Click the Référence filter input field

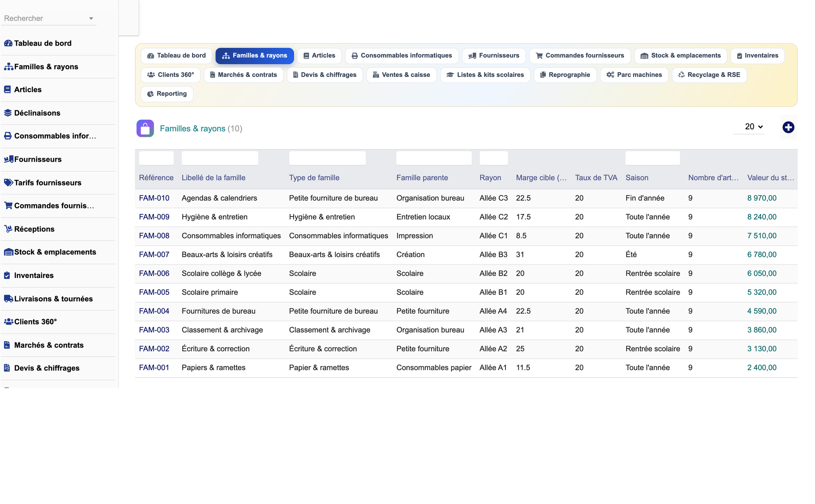click(x=156, y=158)
